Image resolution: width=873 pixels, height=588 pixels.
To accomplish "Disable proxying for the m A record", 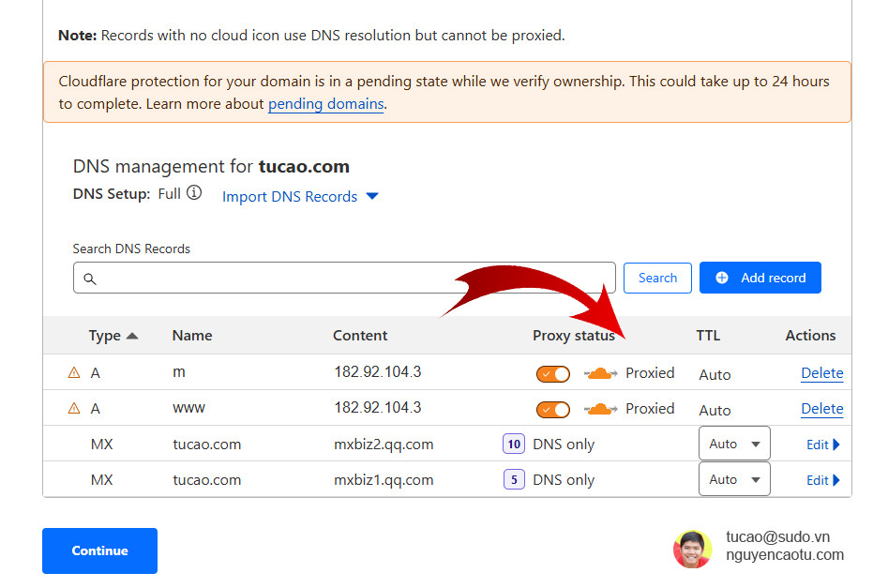I will [x=552, y=372].
